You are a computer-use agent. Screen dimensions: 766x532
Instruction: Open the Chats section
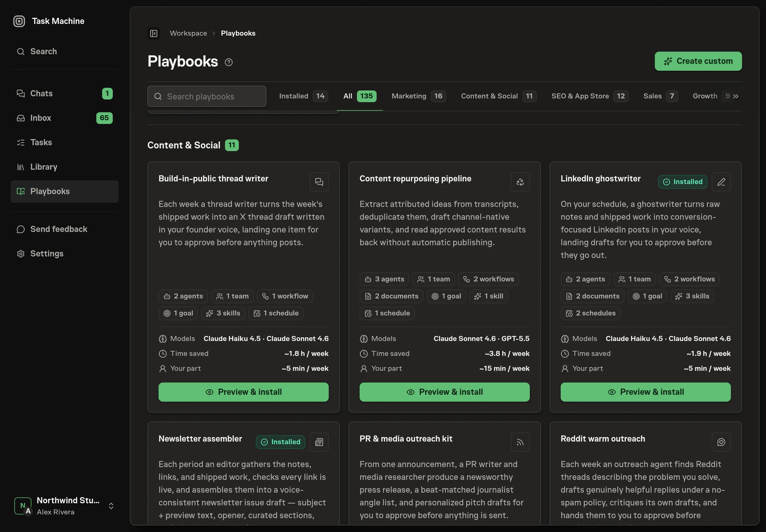click(x=65, y=93)
